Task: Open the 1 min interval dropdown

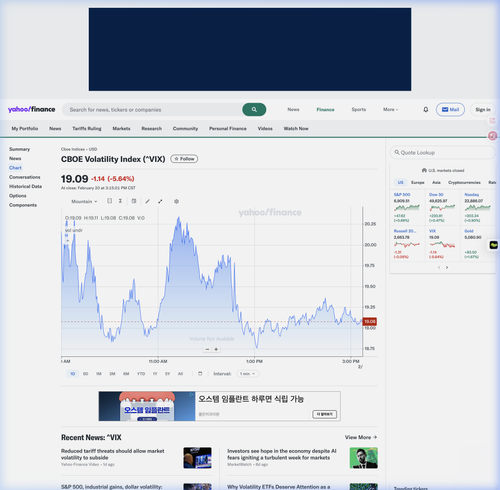Action: (x=247, y=374)
